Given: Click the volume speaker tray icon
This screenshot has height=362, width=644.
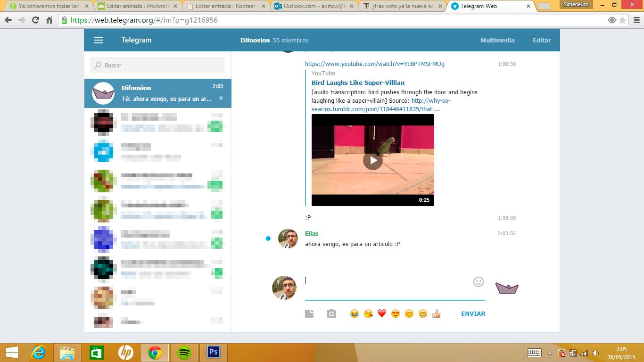Looking at the screenshot, I should point(595,353).
